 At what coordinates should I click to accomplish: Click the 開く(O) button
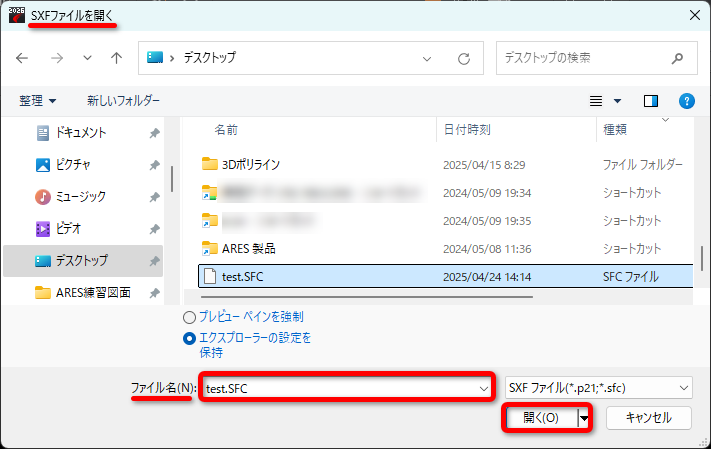[x=541, y=418]
